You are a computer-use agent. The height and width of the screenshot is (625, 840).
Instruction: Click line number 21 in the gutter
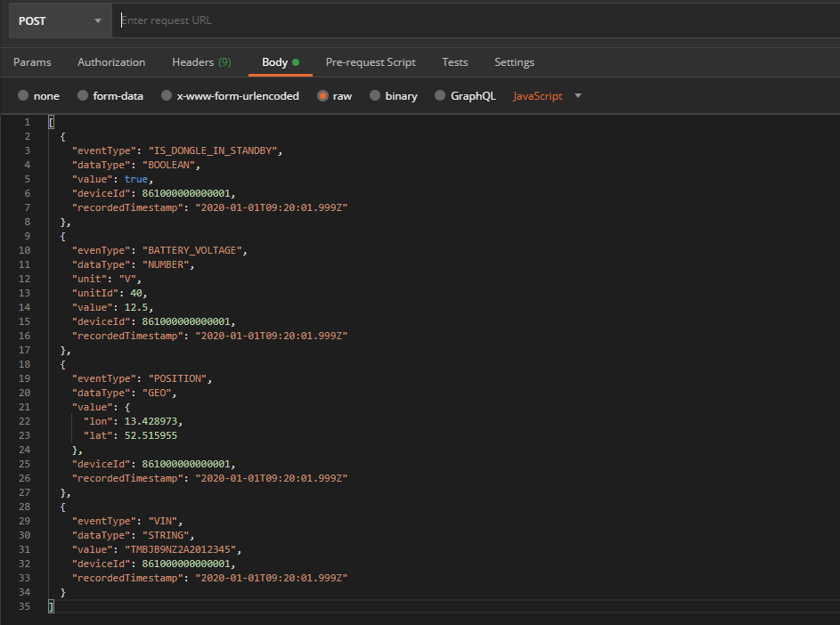coord(27,407)
